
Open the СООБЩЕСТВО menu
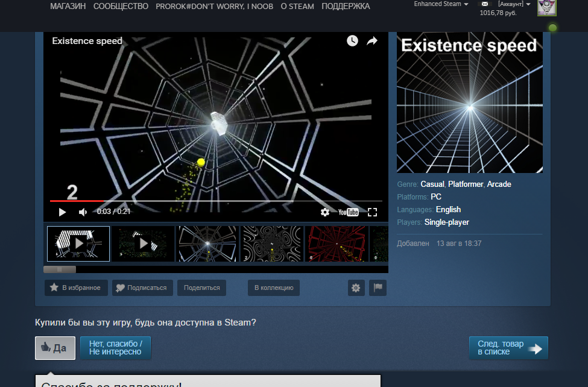tap(121, 7)
